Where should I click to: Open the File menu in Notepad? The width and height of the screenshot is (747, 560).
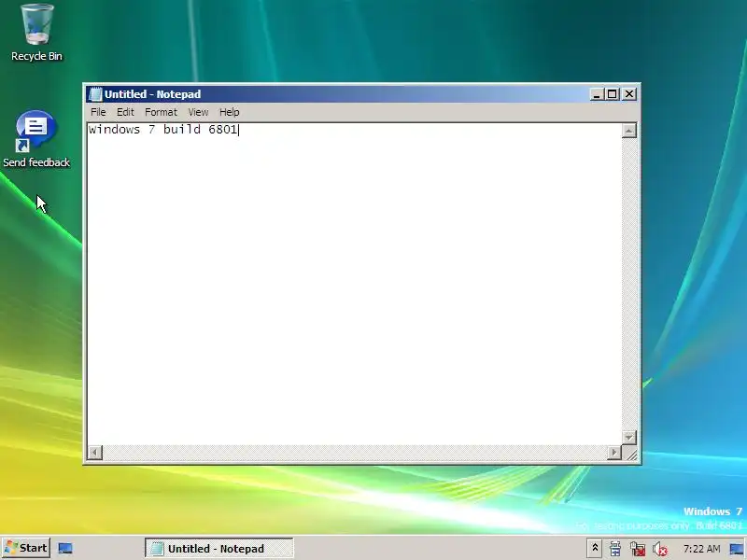pyautogui.click(x=98, y=112)
